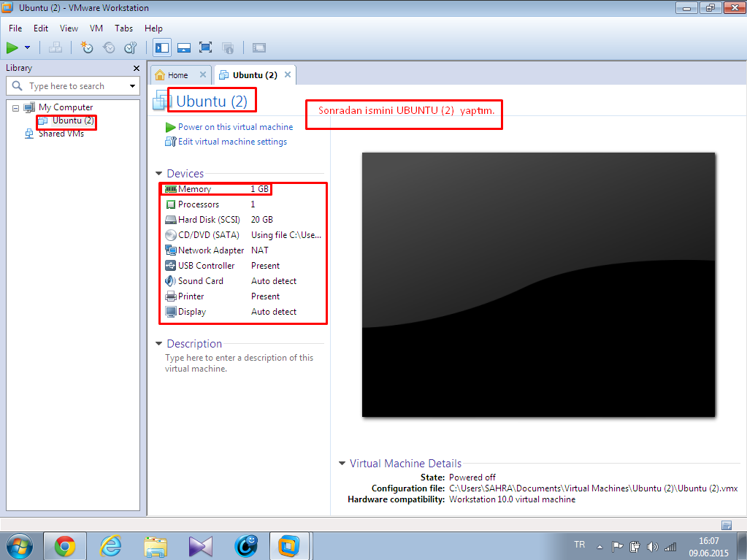Click the console view toolbar icon
The height and width of the screenshot is (560, 747).
[x=259, y=47]
